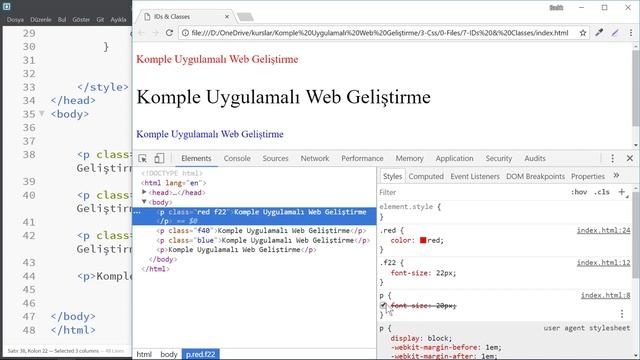Open the Dosya menu in editor
640x360 pixels.
point(15,19)
